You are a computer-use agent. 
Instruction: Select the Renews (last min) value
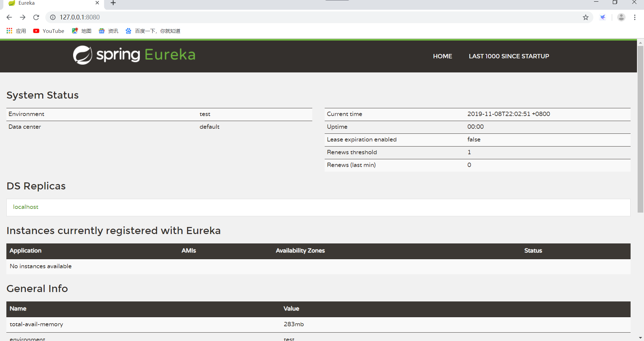pos(469,165)
